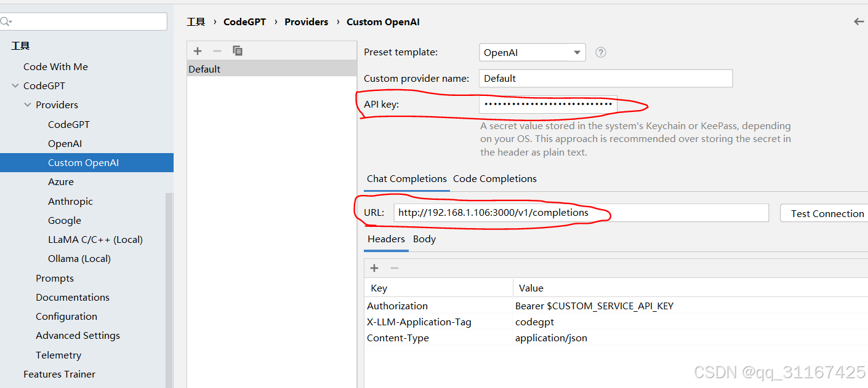Viewport: 868px width, 388px height.
Task: Click the settings search magnifier icon
Action: coord(6,21)
